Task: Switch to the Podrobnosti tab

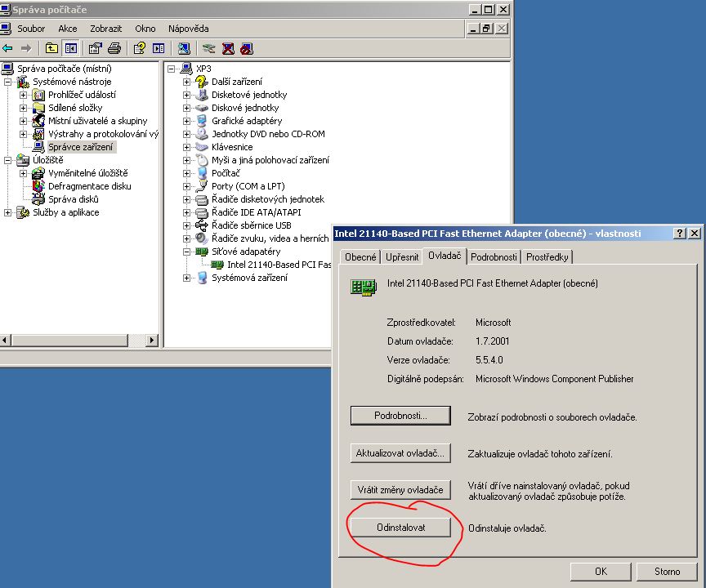Action: 494,257
